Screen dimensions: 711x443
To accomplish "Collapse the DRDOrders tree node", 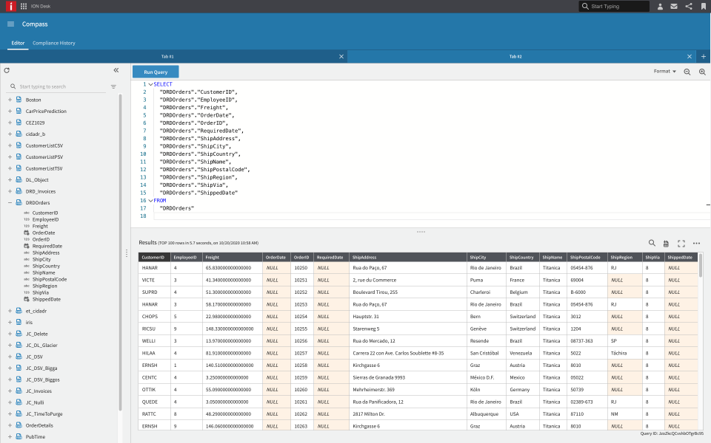I will point(10,203).
